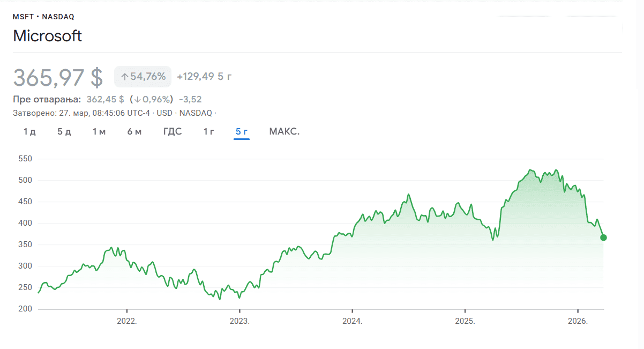Click the +129,49 five-year change value
Screen dimensions: 644x349
click(195, 77)
